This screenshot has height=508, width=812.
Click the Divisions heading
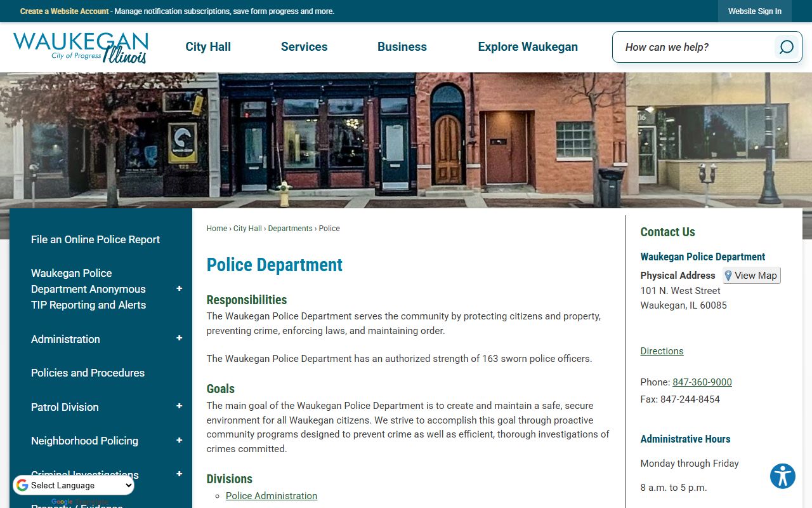coord(229,479)
